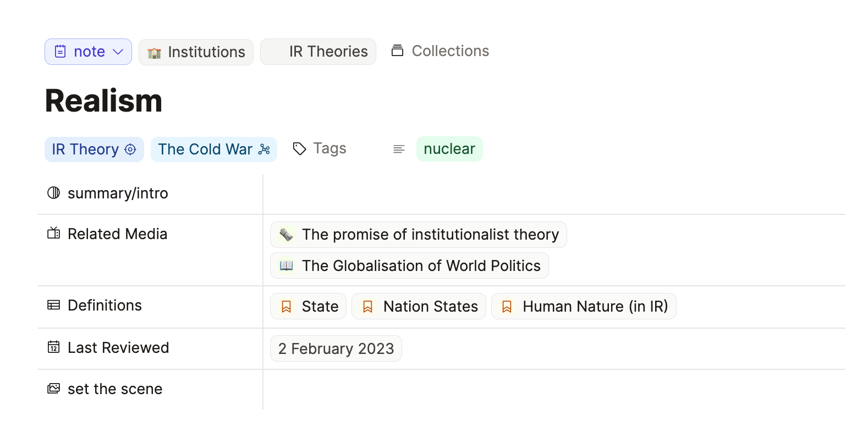Open the note type dropdown
The width and height of the screenshot is (868, 432).
click(x=88, y=52)
